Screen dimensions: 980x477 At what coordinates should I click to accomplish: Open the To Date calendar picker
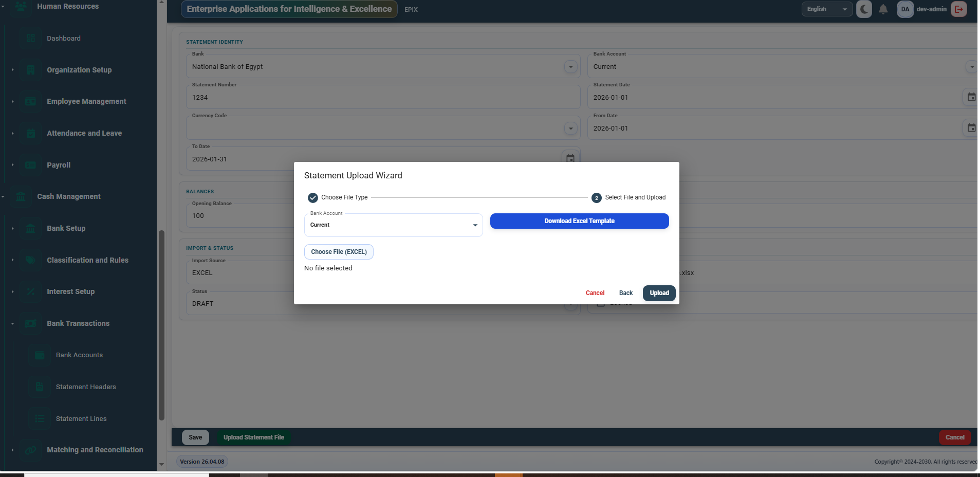(x=570, y=158)
